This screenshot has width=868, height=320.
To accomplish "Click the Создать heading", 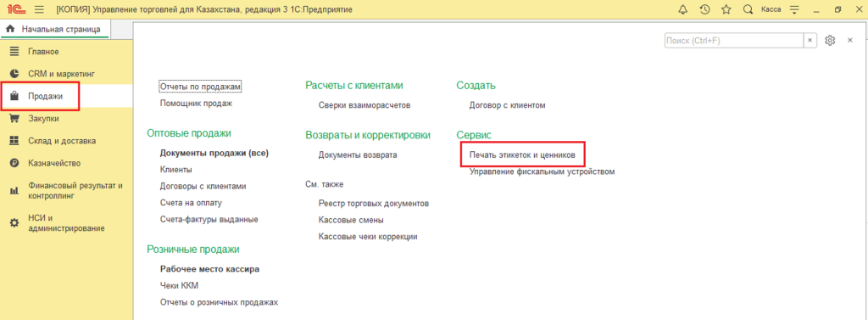I will tap(476, 86).
